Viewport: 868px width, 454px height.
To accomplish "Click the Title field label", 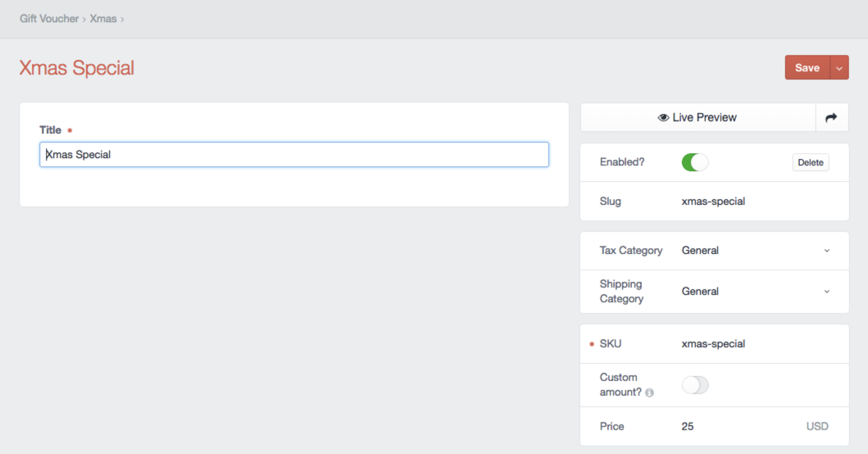I will 50,130.
